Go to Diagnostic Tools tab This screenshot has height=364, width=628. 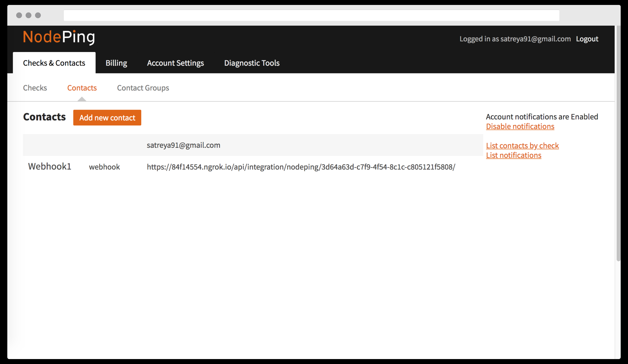tap(252, 63)
